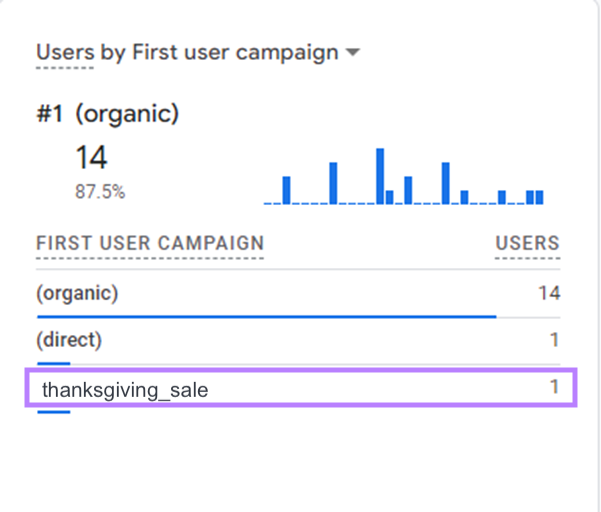Click the short blue bar under (direct)
This screenshot has height=512, width=601.
tap(53, 363)
